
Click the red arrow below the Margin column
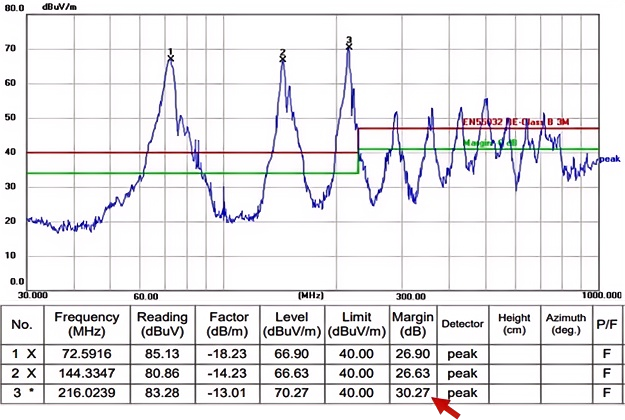[445, 407]
